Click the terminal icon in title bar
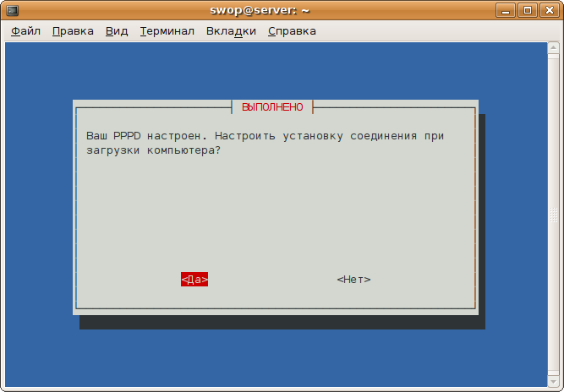The height and width of the screenshot is (392, 564). click(x=13, y=10)
